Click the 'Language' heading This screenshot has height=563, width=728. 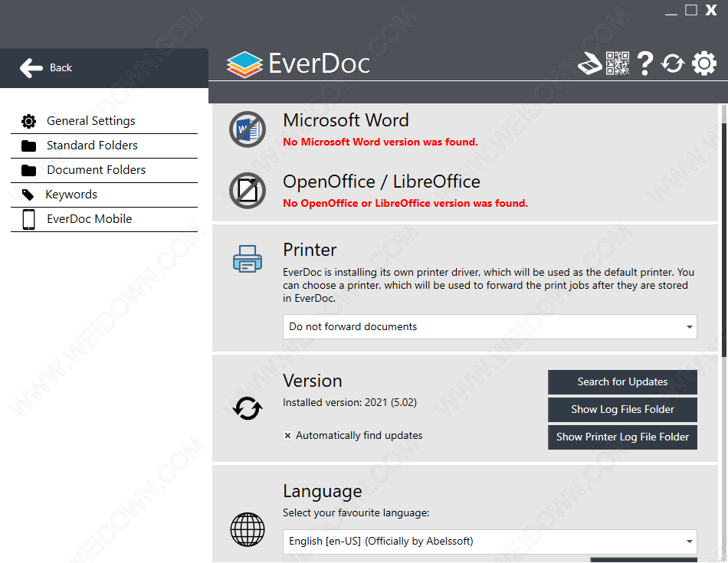coord(322,492)
